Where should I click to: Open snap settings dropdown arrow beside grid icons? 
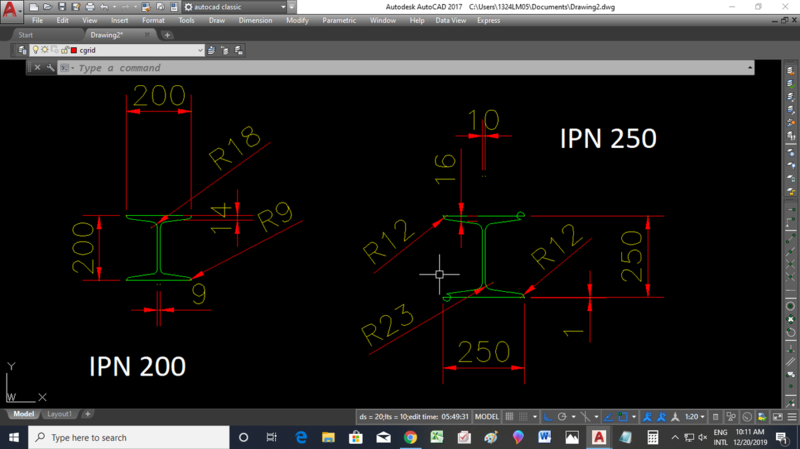click(535, 417)
